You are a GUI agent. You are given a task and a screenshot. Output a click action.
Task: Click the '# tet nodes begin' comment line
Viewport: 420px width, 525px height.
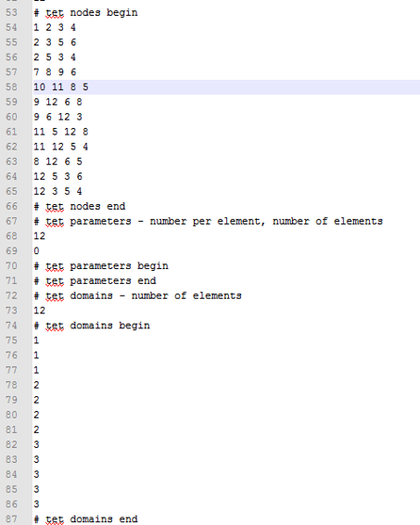click(85, 13)
